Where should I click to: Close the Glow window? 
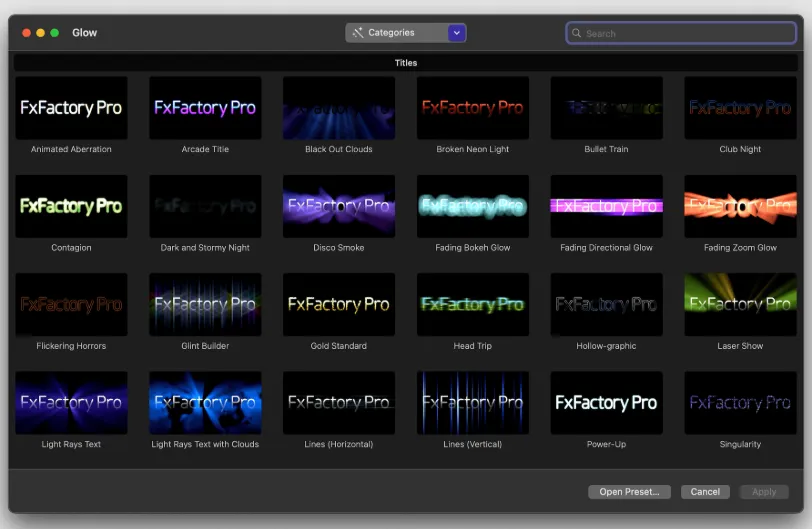point(26,33)
